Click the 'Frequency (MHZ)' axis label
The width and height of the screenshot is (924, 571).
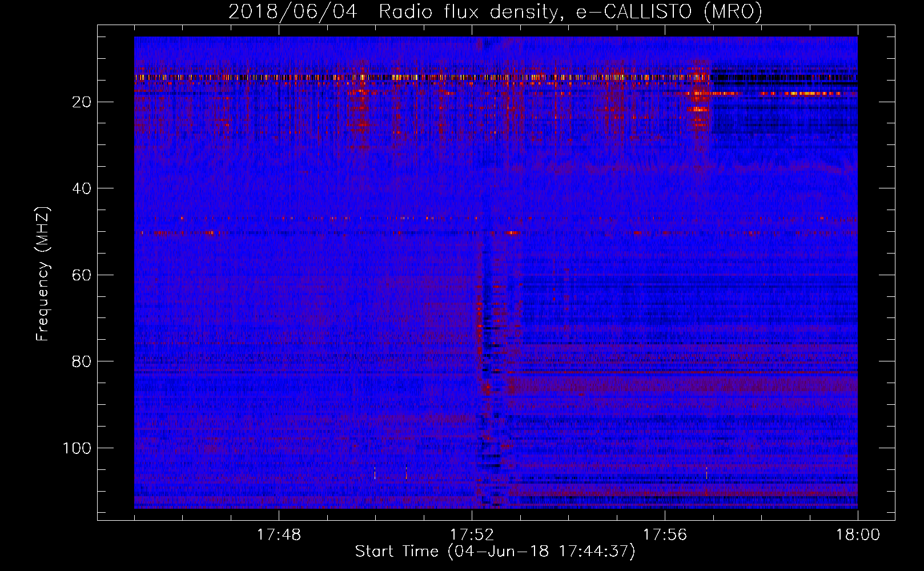(43, 274)
